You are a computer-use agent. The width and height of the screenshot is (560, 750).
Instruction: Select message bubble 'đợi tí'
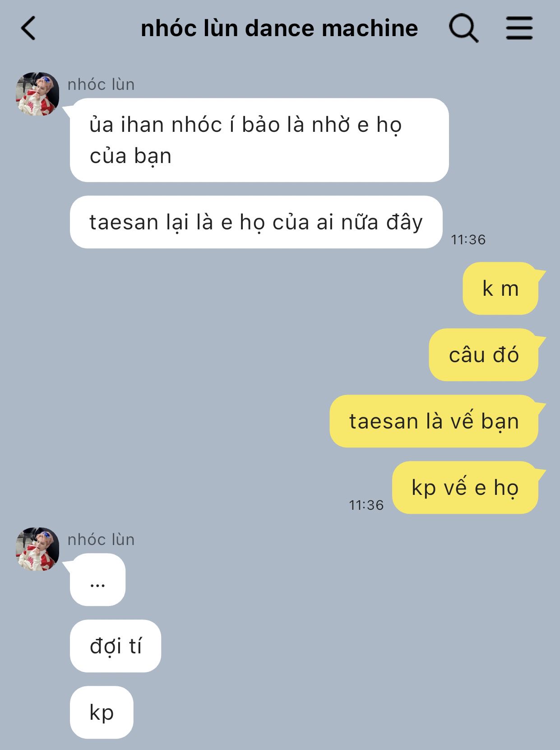coord(116,646)
